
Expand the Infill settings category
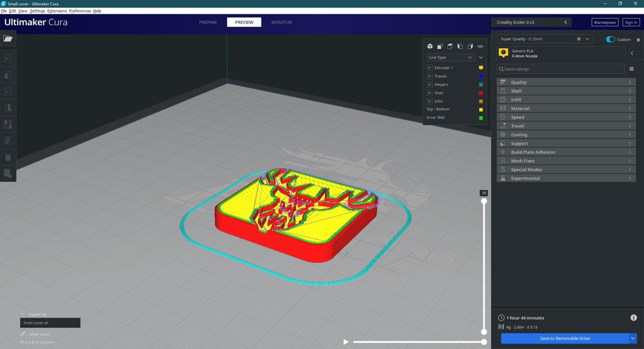point(566,100)
